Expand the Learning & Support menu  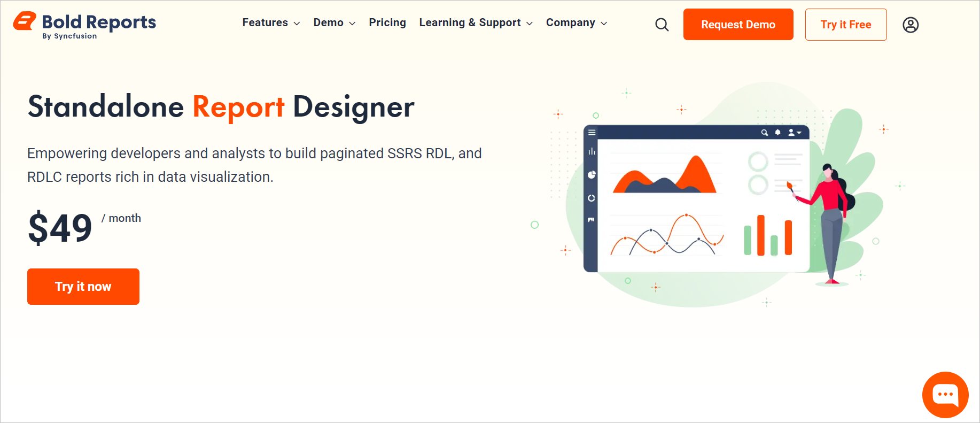(x=476, y=22)
